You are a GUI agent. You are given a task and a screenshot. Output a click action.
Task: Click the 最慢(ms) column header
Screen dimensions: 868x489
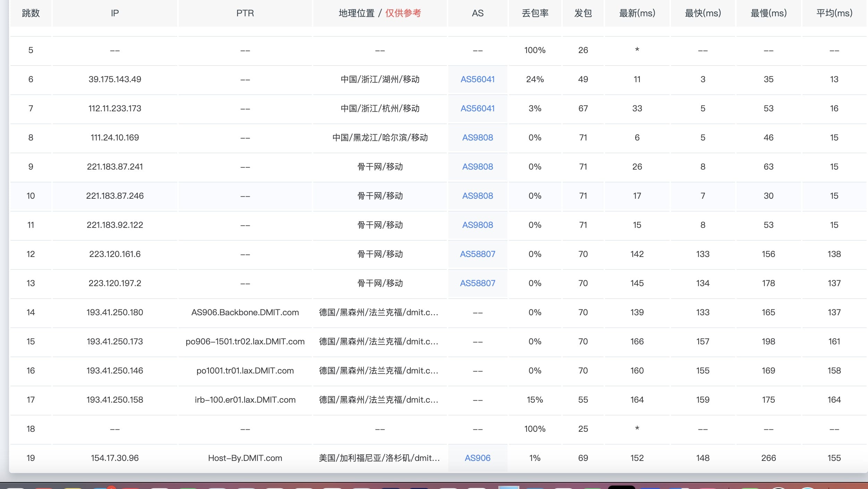768,13
